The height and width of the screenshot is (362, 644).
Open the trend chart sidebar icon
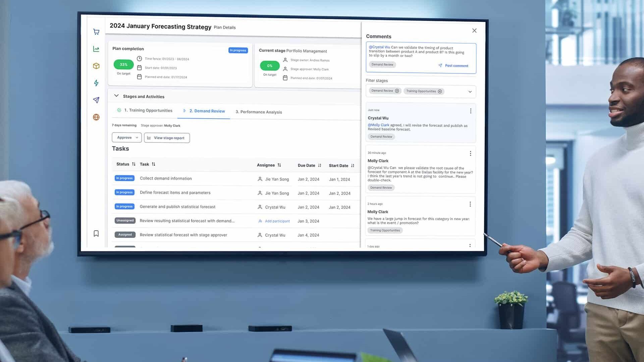click(96, 49)
